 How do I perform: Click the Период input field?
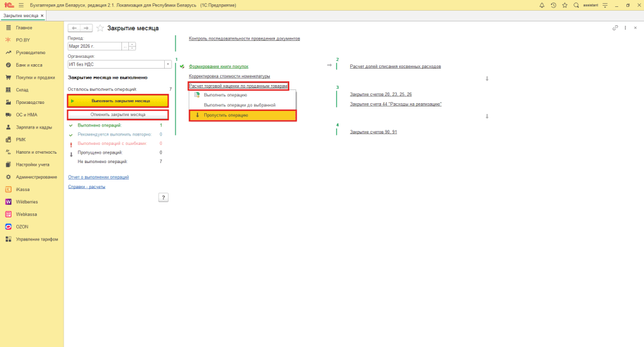coord(94,46)
